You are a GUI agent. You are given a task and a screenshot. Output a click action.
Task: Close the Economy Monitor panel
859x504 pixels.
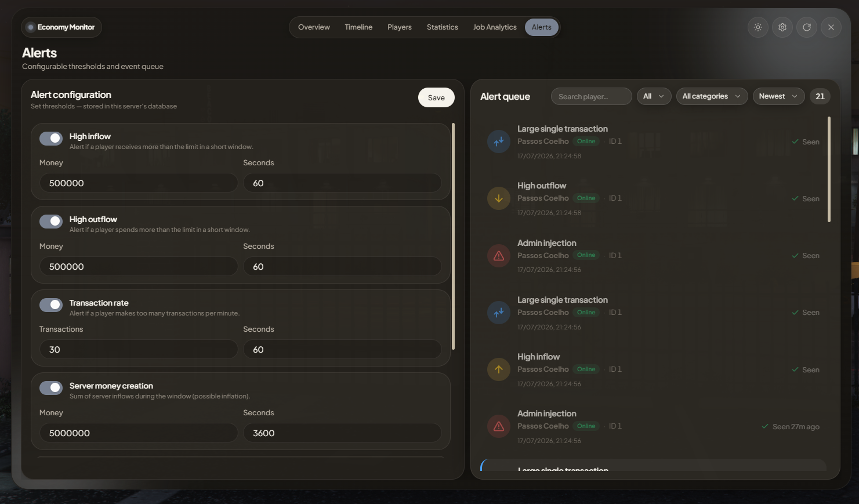tap(831, 27)
